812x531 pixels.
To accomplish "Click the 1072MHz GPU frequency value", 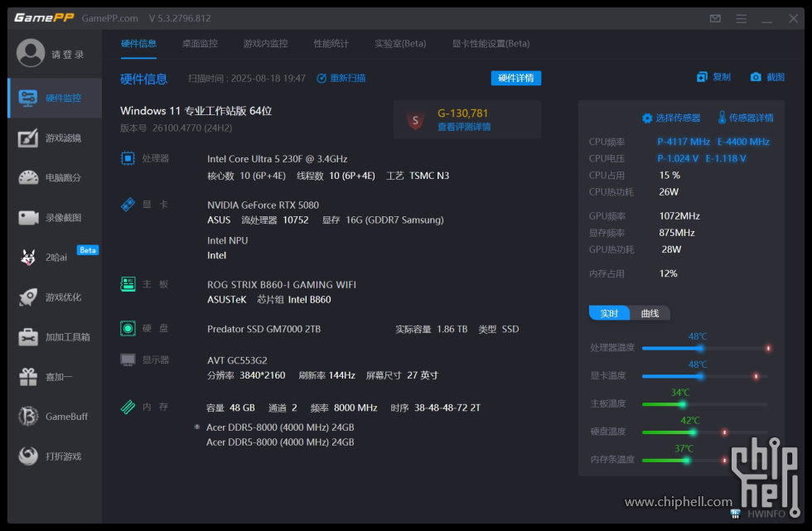I will 679,216.
